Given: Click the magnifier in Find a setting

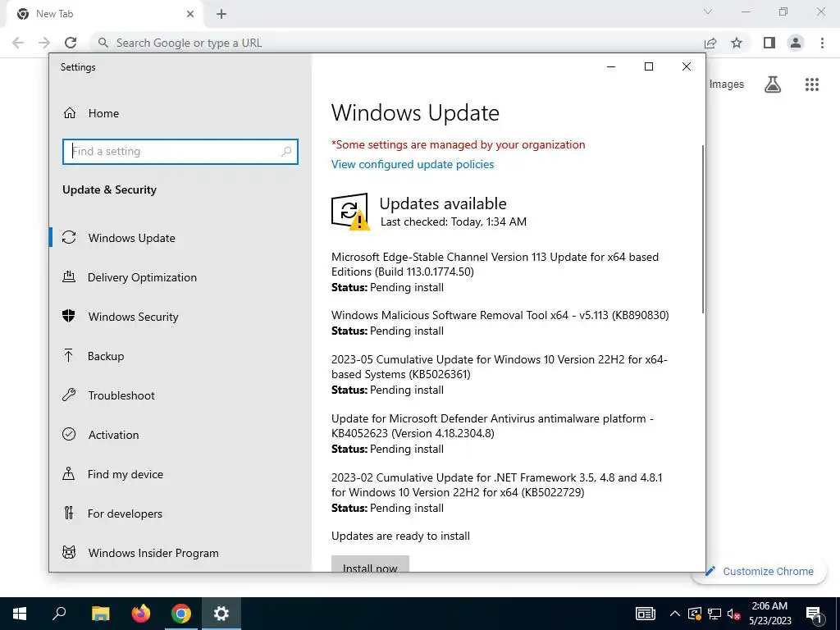Looking at the screenshot, I should coord(286,152).
